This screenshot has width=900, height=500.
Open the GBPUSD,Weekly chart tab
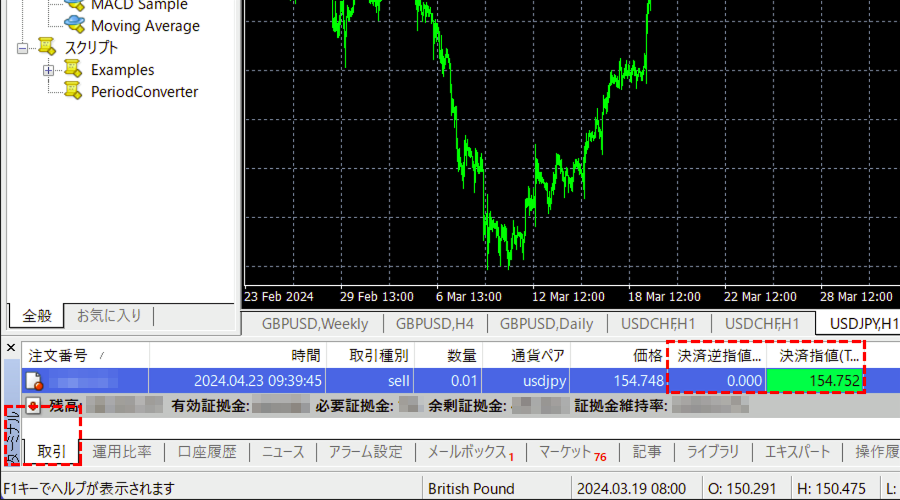coord(315,324)
